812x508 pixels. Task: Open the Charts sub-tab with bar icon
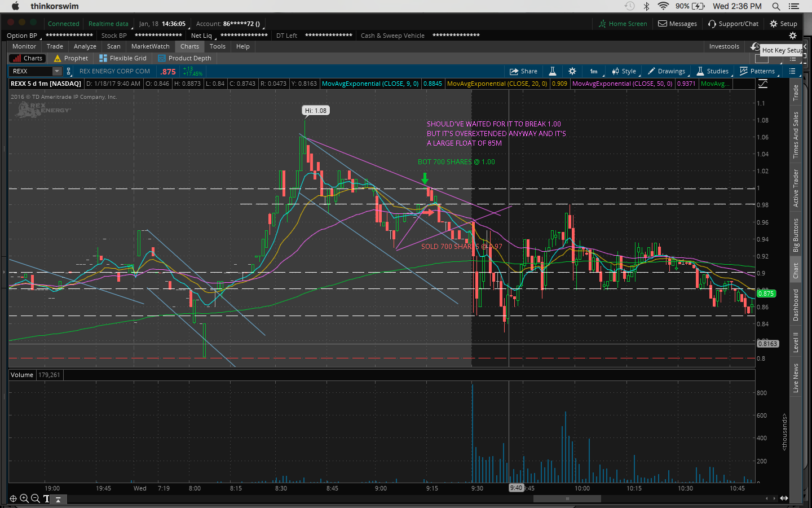[27, 58]
